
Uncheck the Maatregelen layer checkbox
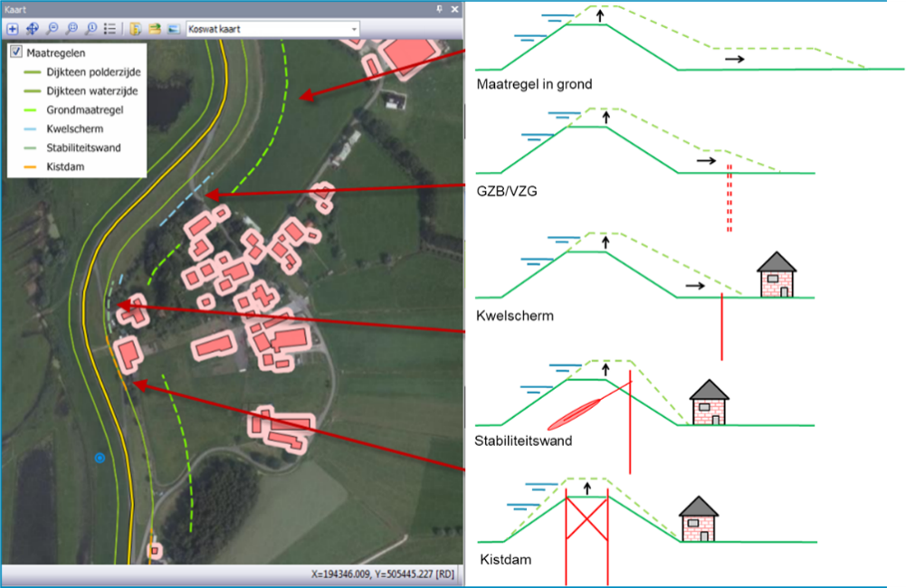click(16, 52)
